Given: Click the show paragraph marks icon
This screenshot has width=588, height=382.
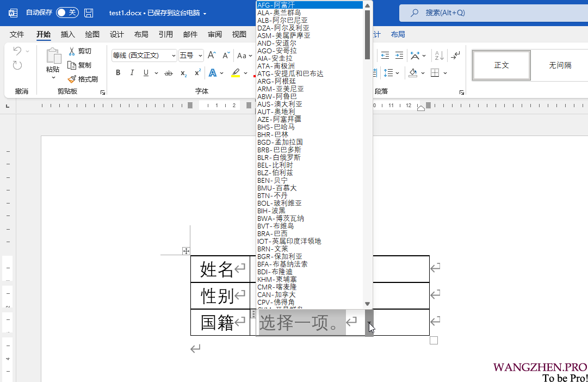Looking at the screenshot, I should tap(456, 56).
